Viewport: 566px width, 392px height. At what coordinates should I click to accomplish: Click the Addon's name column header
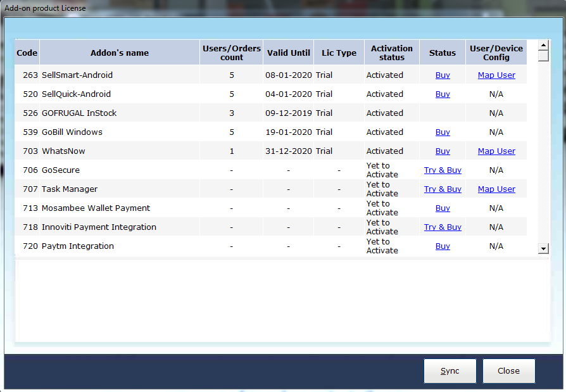[120, 53]
